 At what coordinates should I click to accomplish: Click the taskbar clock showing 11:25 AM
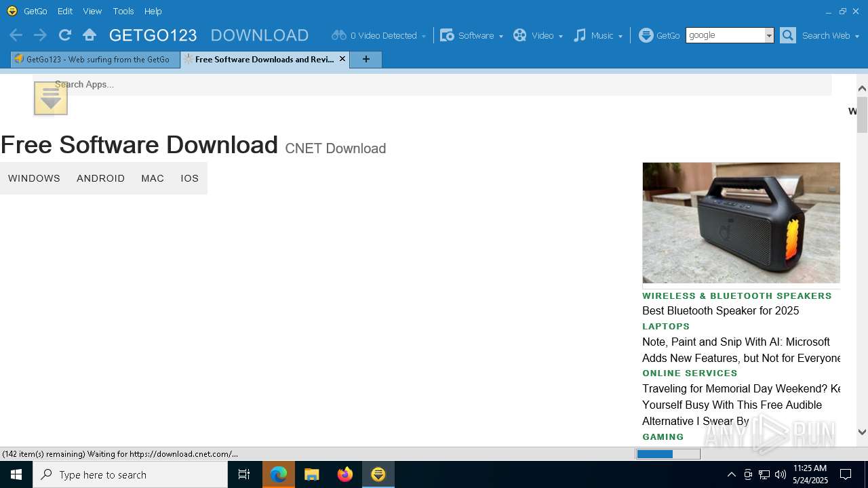pos(810,474)
